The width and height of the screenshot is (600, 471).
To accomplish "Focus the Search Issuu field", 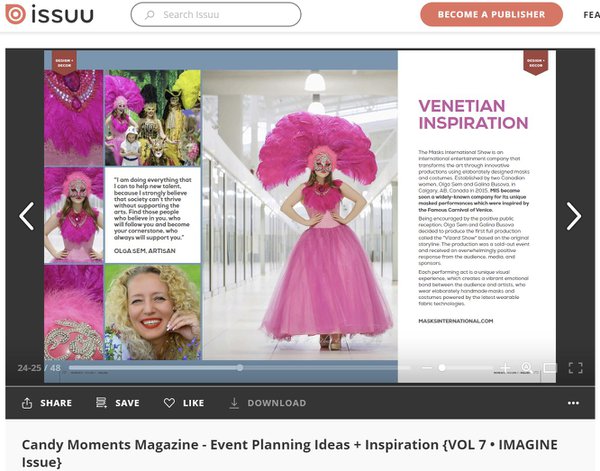I will (216, 15).
